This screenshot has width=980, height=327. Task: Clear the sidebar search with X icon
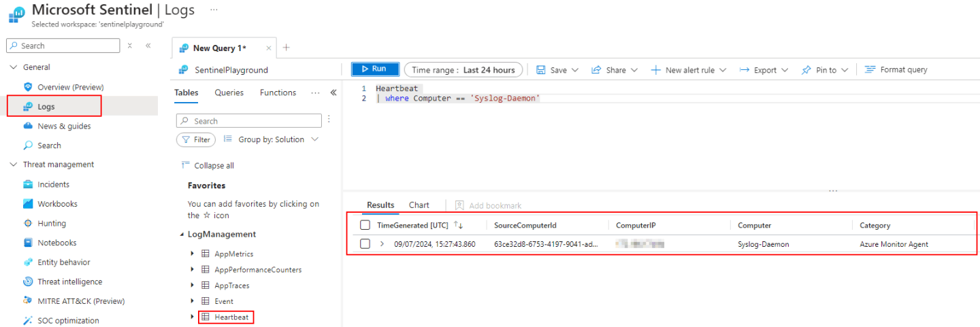point(129,46)
